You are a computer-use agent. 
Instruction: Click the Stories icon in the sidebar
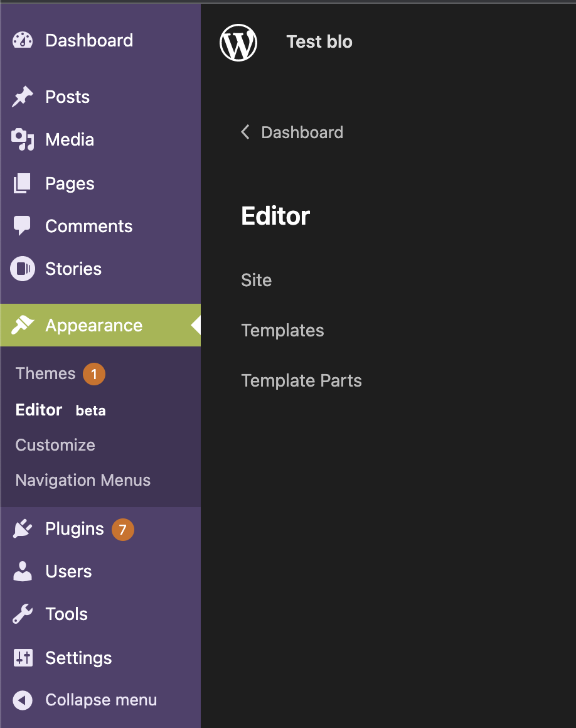[x=22, y=268]
